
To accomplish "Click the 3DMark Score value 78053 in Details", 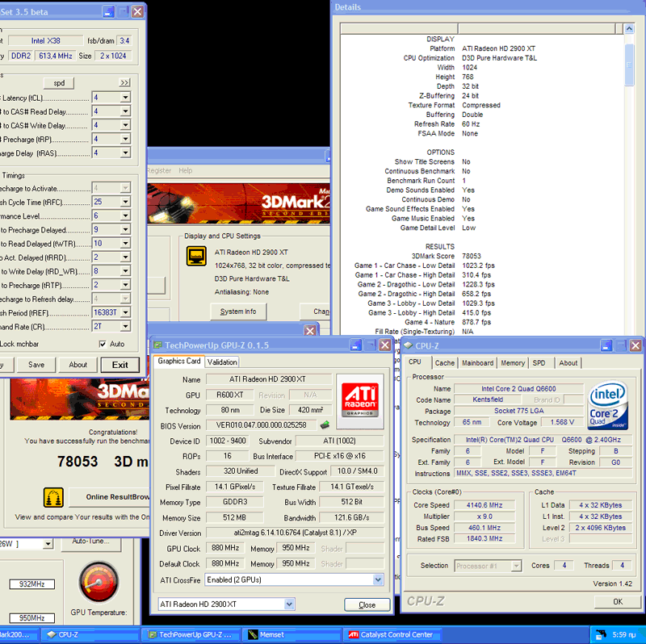I will click(472, 256).
